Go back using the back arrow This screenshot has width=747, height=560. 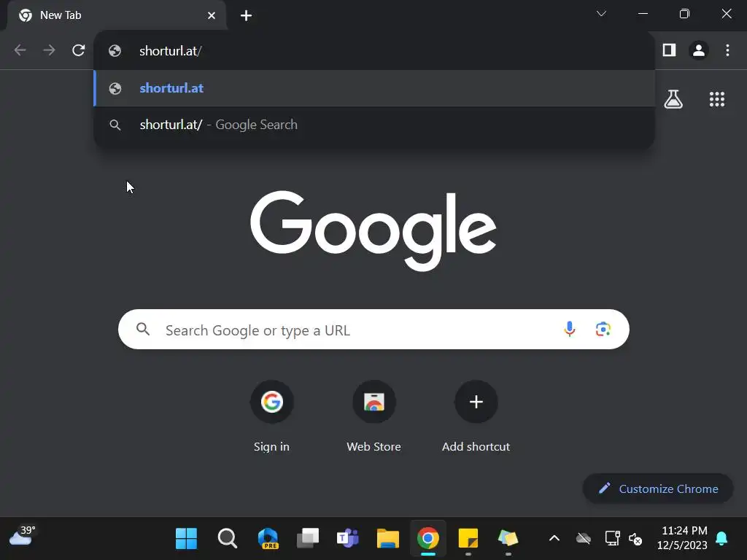point(20,50)
